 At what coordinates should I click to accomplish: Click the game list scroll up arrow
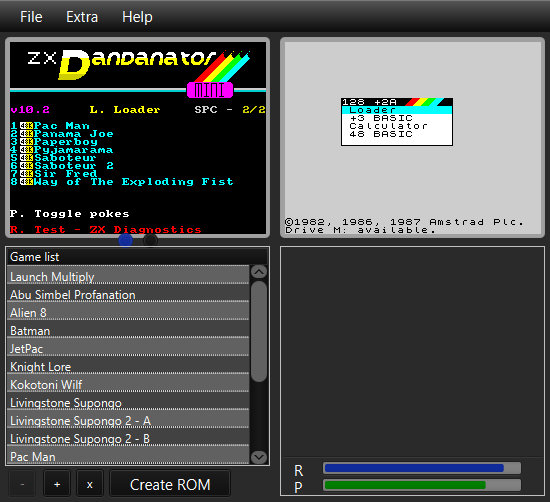[x=259, y=272]
